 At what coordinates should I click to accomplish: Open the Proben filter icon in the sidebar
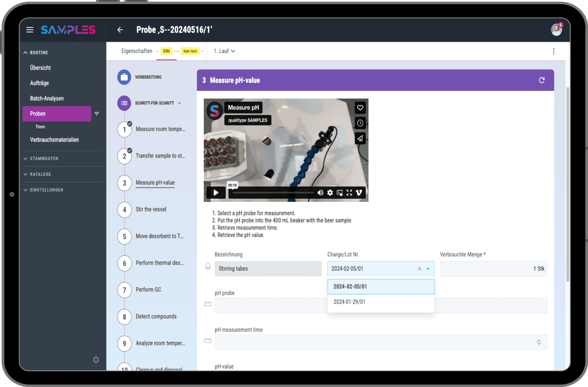pyautogui.click(x=97, y=114)
